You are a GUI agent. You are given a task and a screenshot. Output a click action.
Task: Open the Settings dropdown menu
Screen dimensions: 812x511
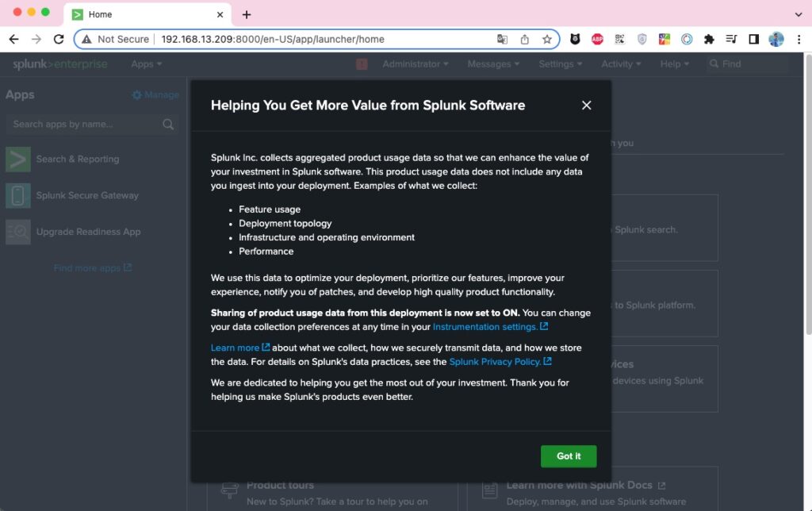pyautogui.click(x=561, y=64)
